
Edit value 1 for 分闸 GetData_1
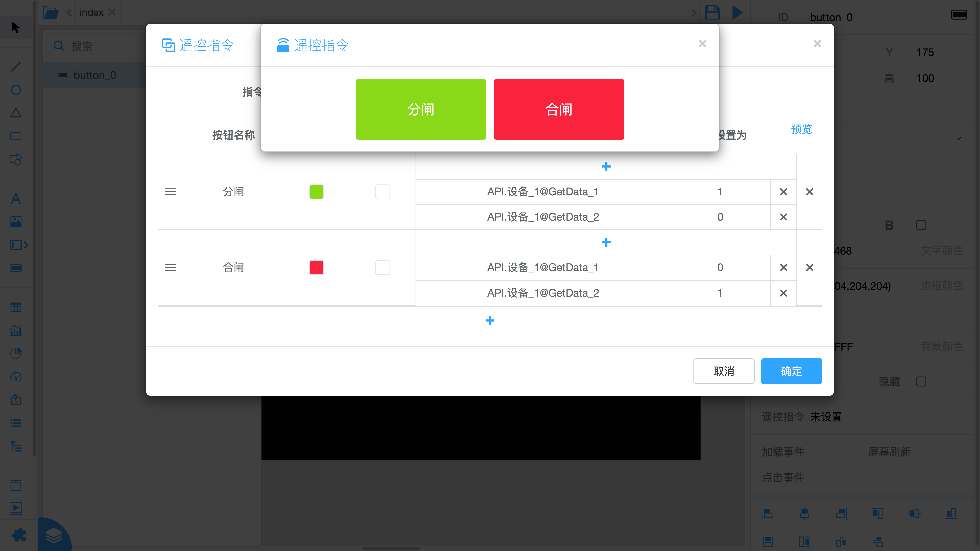point(720,192)
